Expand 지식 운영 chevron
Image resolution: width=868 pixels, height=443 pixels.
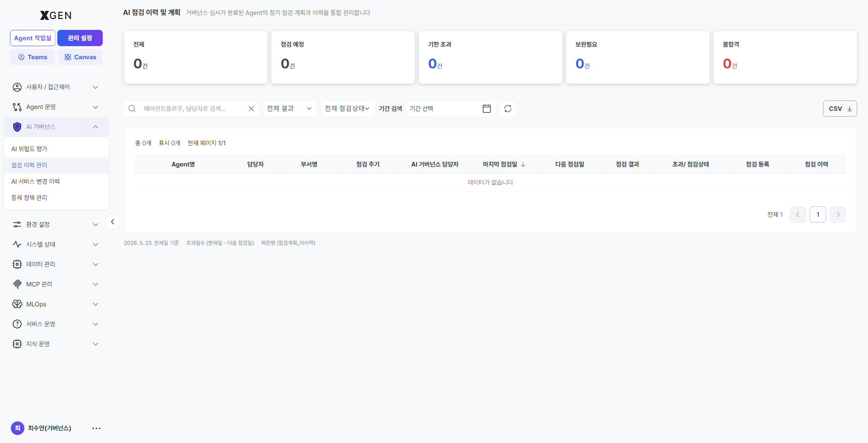(95, 344)
